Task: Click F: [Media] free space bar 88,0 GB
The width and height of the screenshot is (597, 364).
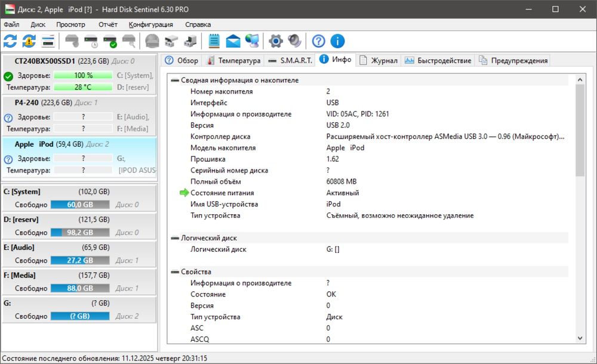Action: pos(80,288)
